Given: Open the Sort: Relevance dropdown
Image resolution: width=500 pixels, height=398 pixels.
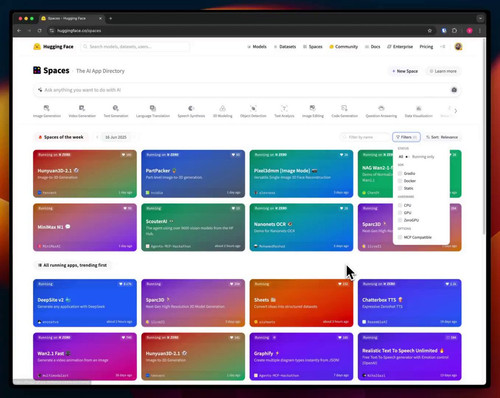Looking at the screenshot, I should (x=442, y=137).
